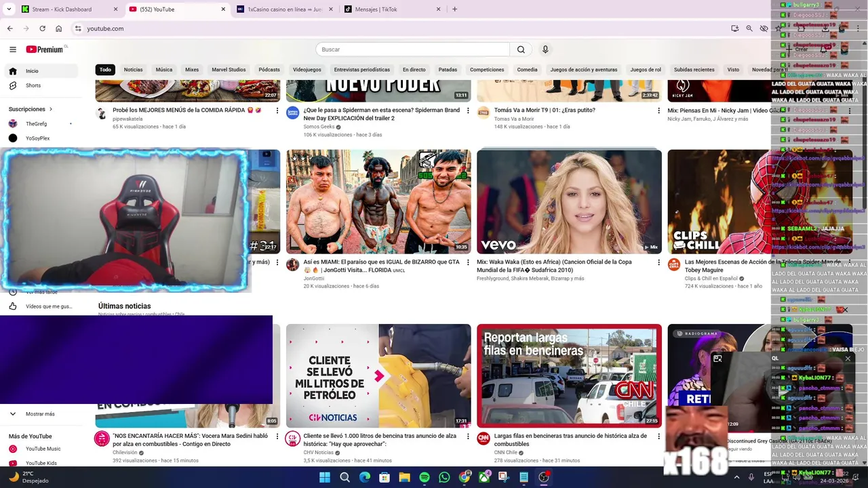Select the Comedia filter chip
Image resolution: width=868 pixels, height=488 pixels.
(527, 70)
